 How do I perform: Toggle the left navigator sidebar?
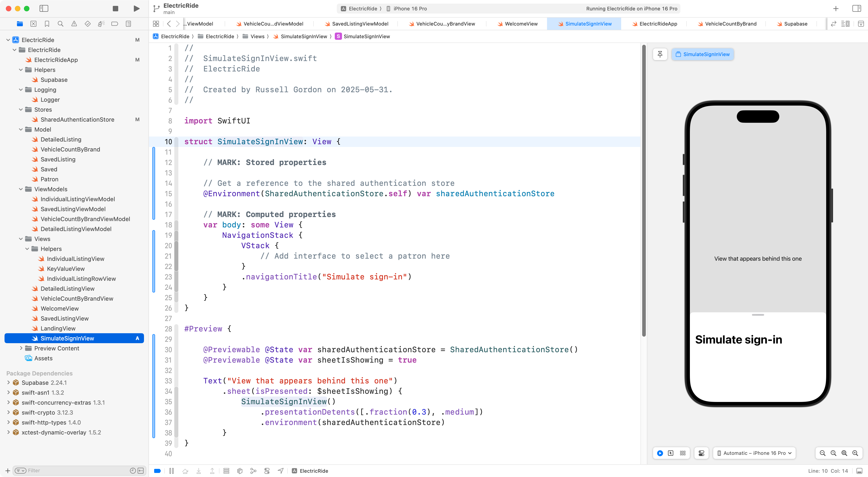pos(44,8)
